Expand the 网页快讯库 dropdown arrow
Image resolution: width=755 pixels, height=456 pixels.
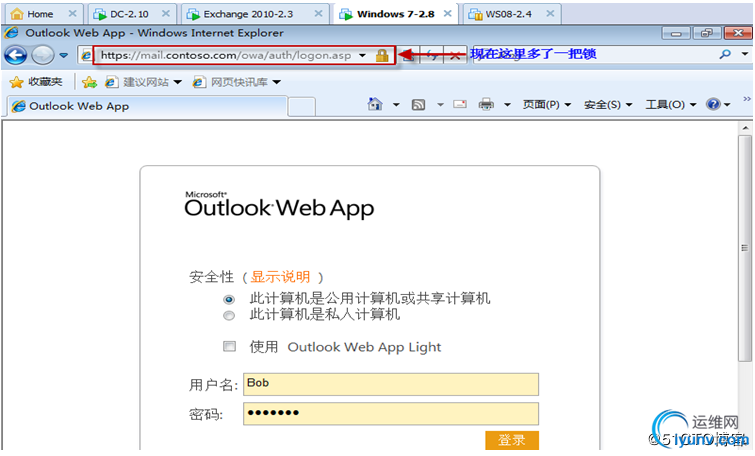276,82
